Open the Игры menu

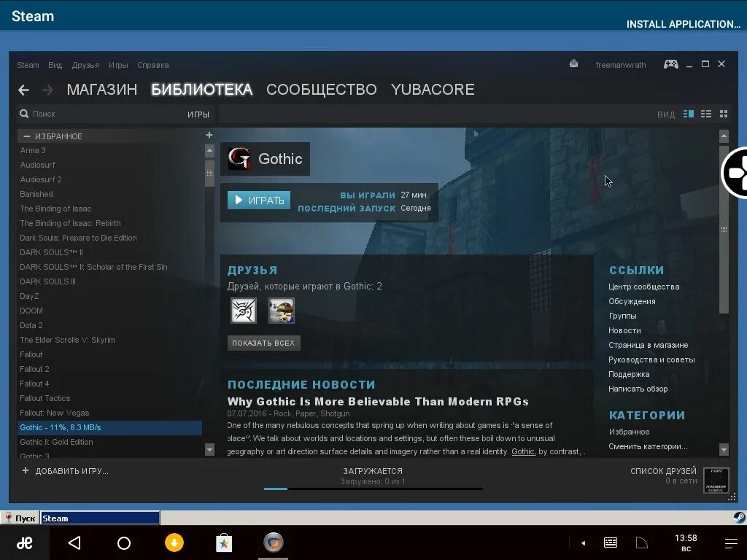click(118, 65)
